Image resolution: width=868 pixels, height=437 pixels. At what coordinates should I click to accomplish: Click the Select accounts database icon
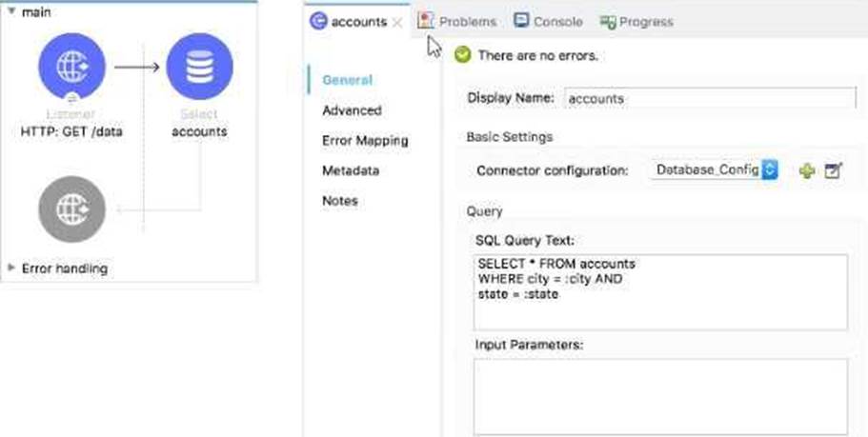point(199,67)
